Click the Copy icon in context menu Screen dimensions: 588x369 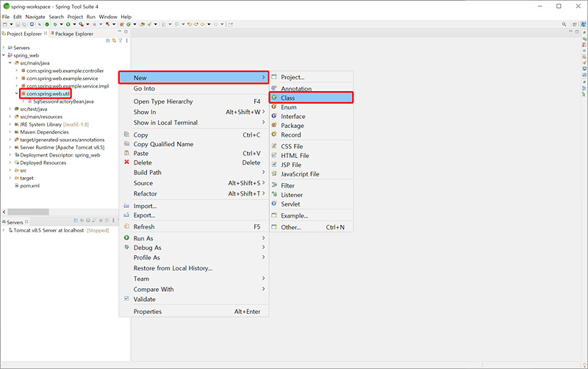(126, 135)
